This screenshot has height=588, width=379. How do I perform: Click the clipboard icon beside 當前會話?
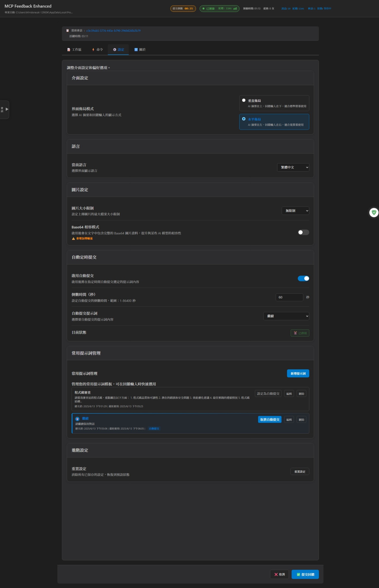click(x=67, y=31)
